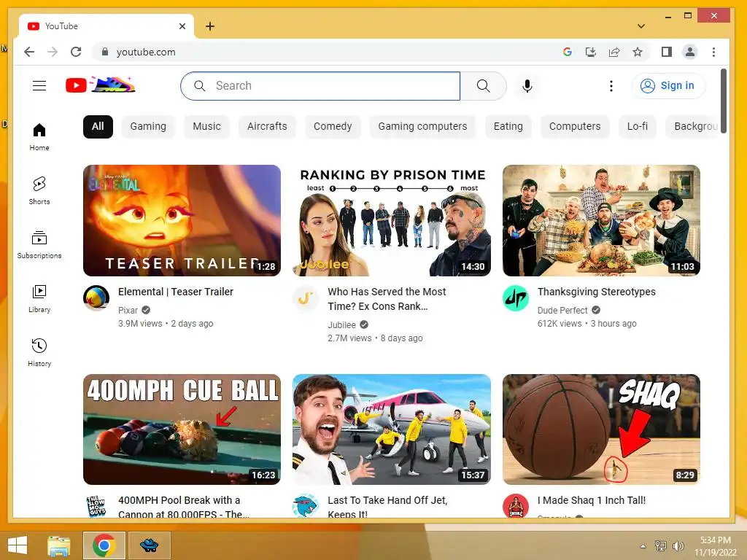The width and height of the screenshot is (747, 560).
Task: Click Jubilee channel avatar
Action: pyautogui.click(x=306, y=298)
